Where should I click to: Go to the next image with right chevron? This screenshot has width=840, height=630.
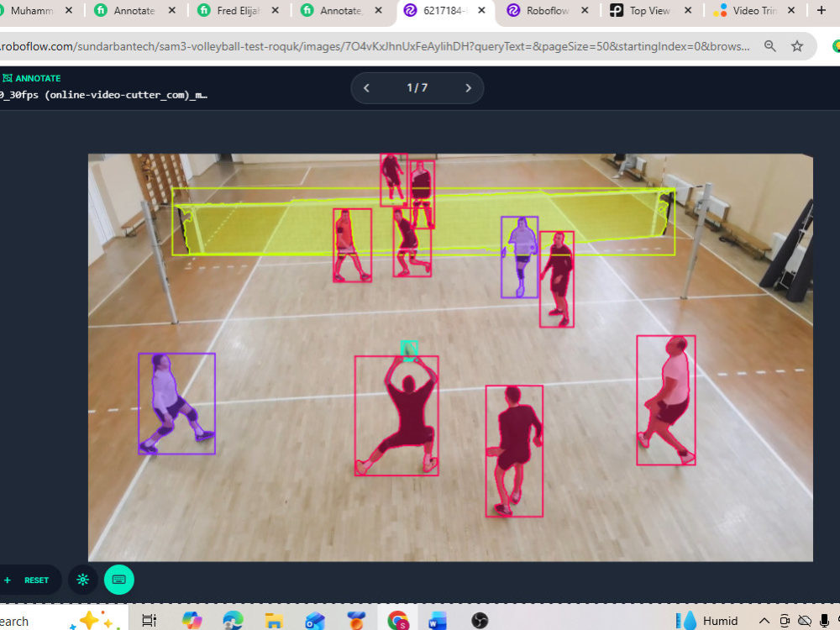coord(468,88)
